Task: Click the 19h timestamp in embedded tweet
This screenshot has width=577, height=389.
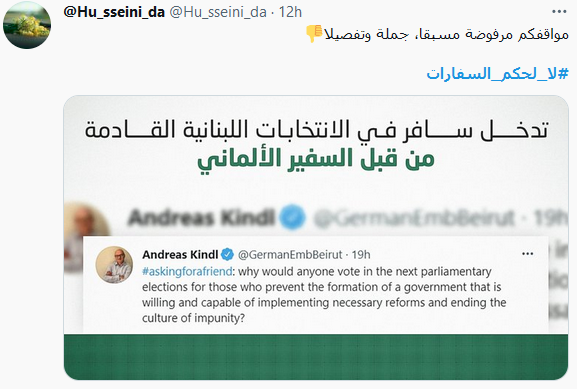Action: click(361, 254)
